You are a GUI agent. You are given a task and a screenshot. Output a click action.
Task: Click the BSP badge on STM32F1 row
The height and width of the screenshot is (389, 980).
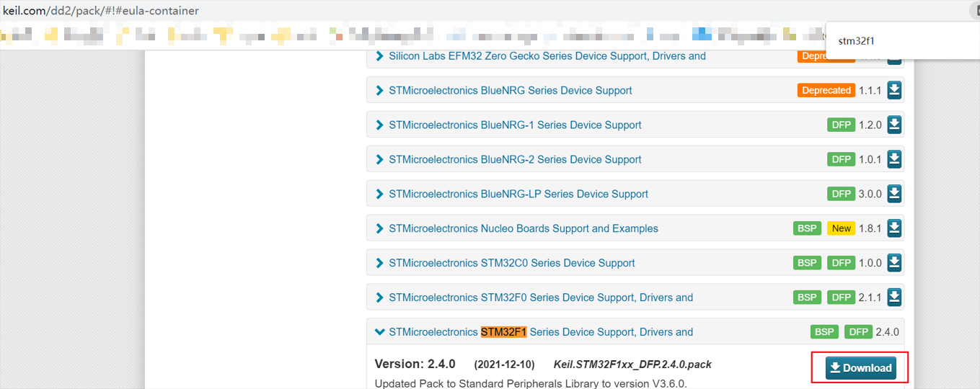coord(824,332)
